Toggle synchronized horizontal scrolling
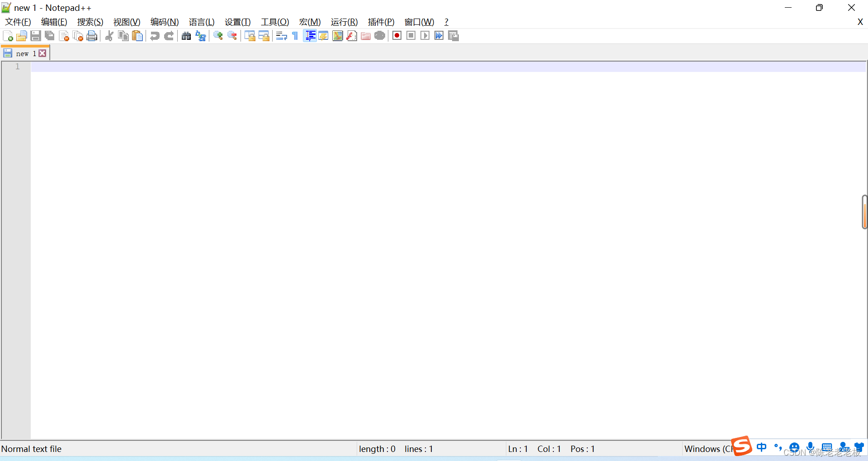 click(264, 36)
